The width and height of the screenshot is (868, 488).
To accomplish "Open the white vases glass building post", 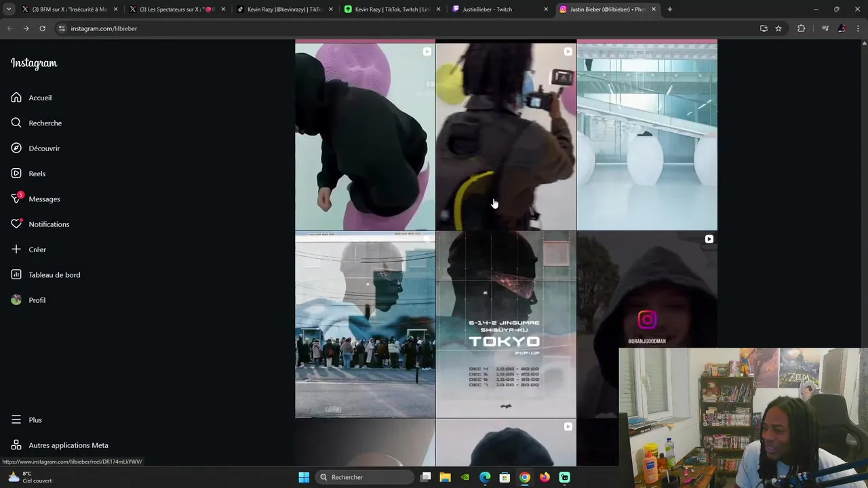I will coord(647,137).
